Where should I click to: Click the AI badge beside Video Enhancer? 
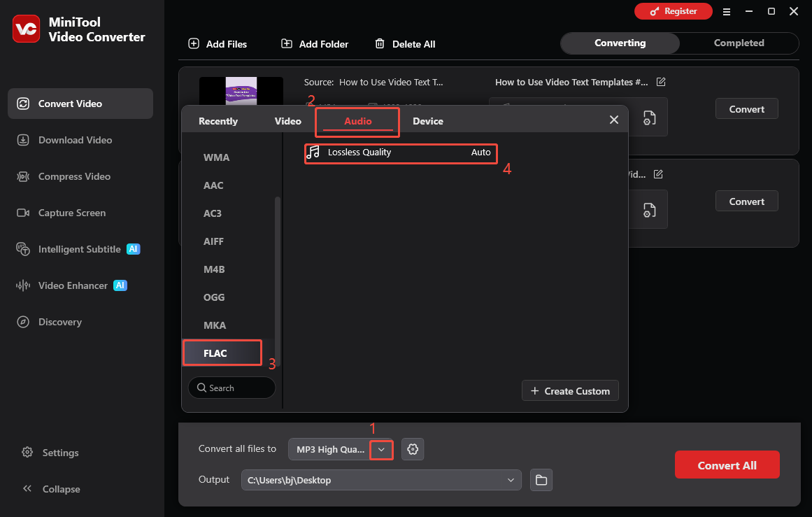click(120, 285)
